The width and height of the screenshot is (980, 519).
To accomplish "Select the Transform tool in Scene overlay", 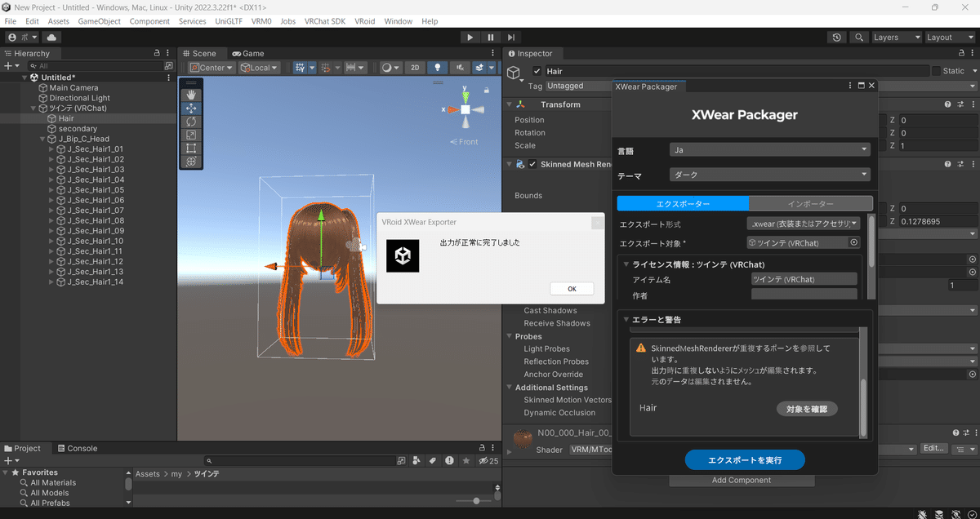I will (191, 162).
